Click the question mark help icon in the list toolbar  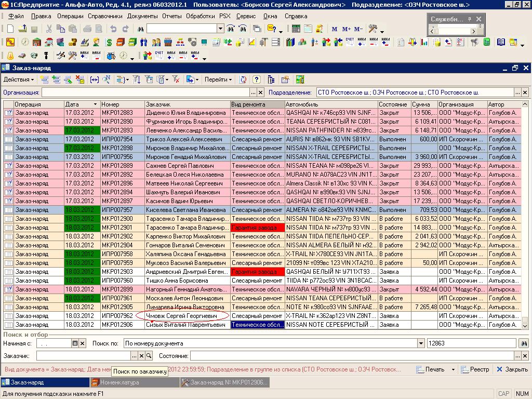click(x=257, y=79)
